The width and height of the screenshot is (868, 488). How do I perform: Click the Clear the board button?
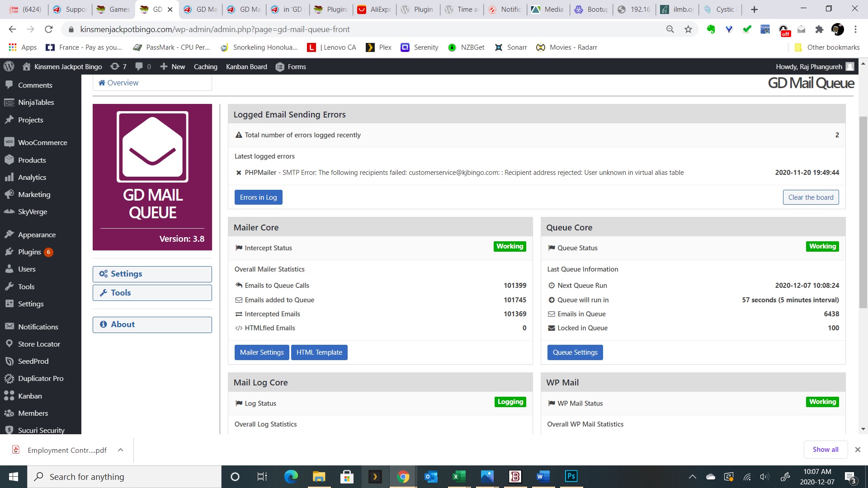coord(811,197)
